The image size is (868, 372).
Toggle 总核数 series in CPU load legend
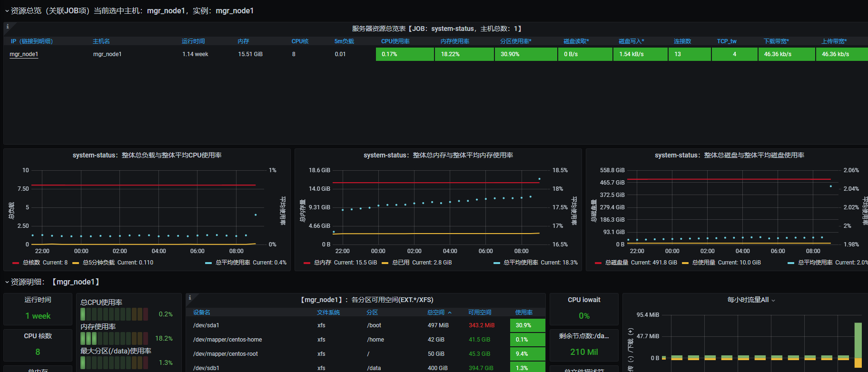pos(31,263)
